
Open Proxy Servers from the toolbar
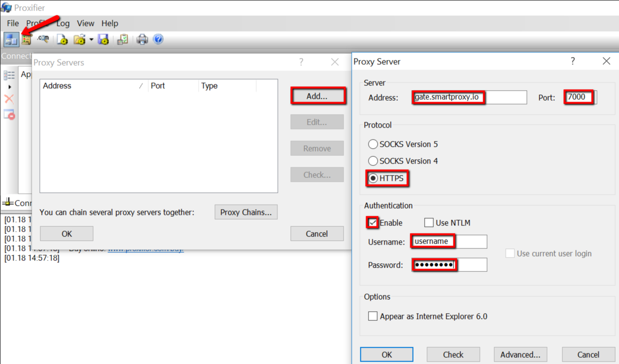(11, 39)
